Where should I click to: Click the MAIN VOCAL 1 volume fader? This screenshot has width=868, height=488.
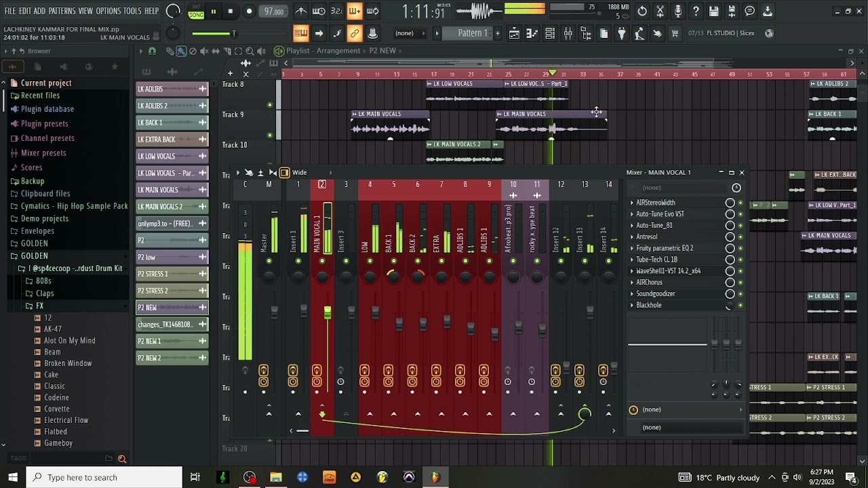[x=328, y=313]
